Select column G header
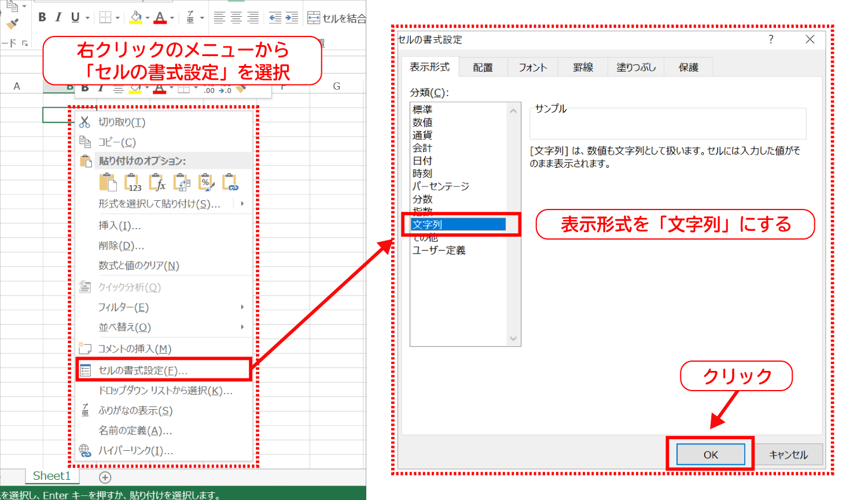The height and width of the screenshot is (500, 868). point(336,86)
